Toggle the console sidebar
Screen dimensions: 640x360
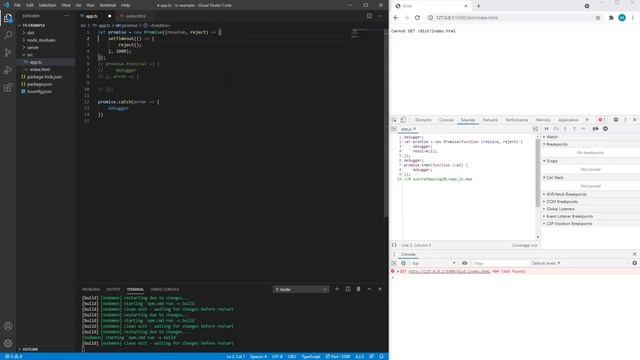[394, 263]
